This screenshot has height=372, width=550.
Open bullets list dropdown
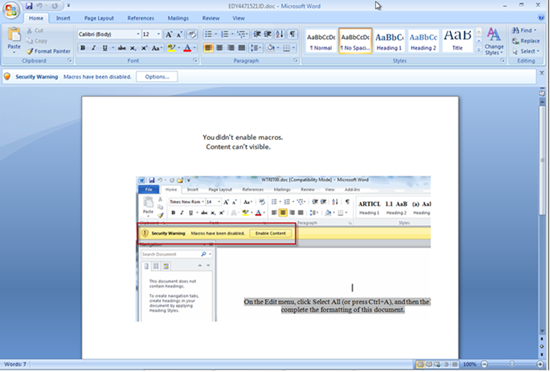pos(216,34)
